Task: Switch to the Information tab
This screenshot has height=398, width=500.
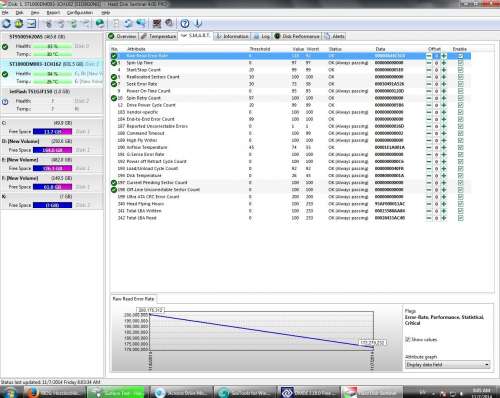Action: (x=232, y=36)
